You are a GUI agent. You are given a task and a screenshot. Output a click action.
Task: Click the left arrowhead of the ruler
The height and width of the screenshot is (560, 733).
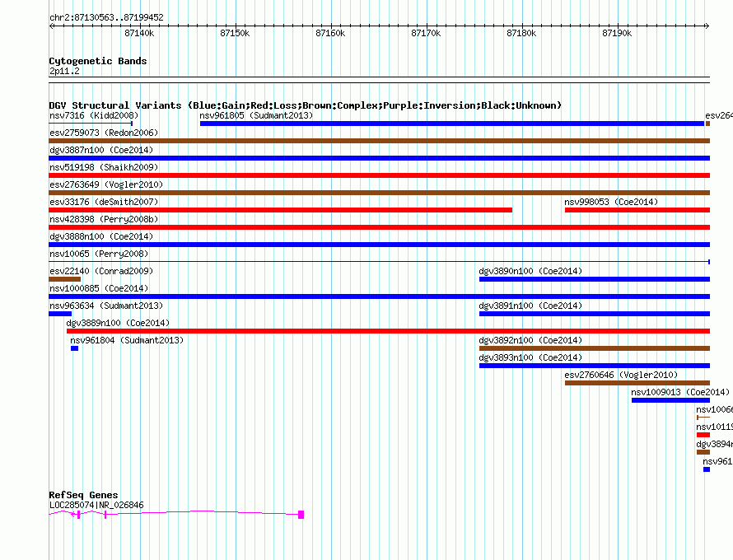pos(51,26)
